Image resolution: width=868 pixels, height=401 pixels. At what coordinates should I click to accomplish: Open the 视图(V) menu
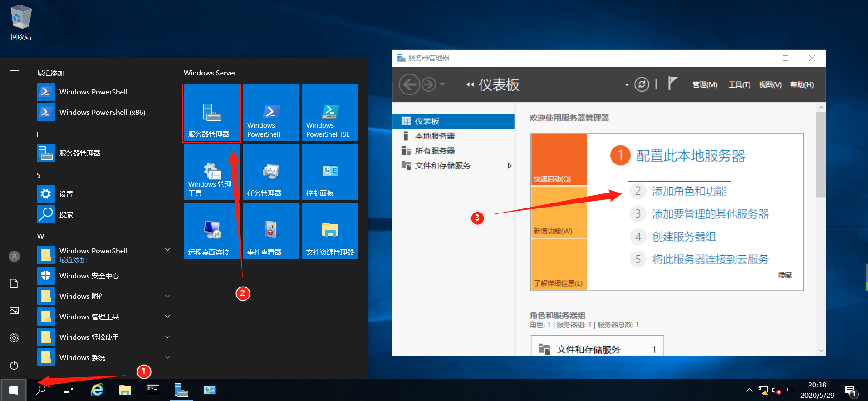coord(770,85)
